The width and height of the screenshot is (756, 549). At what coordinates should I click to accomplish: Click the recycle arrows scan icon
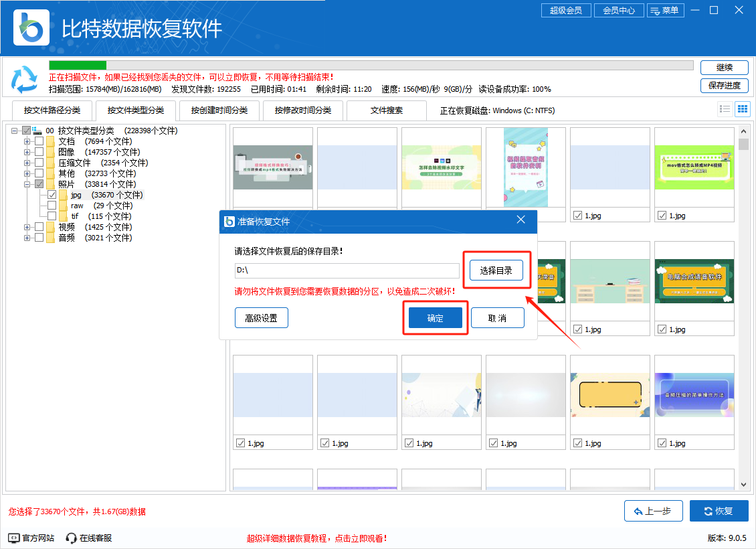click(25, 80)
